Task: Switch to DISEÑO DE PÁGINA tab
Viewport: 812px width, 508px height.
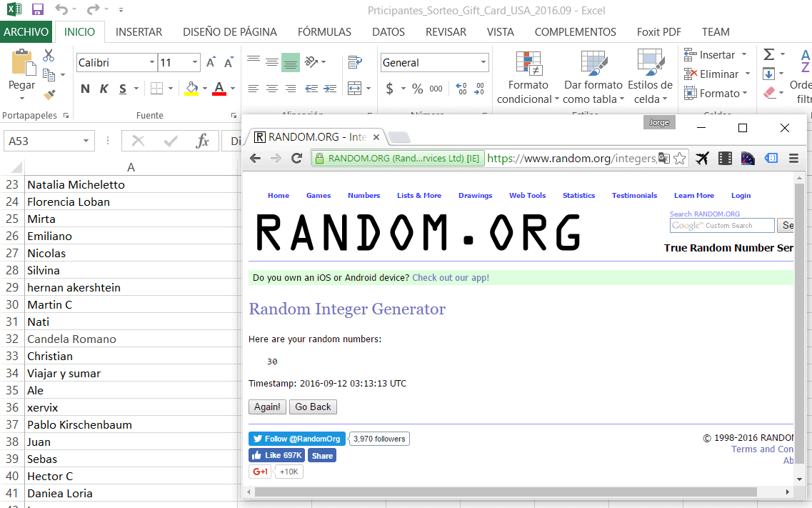Action: (x=230, y=32)
